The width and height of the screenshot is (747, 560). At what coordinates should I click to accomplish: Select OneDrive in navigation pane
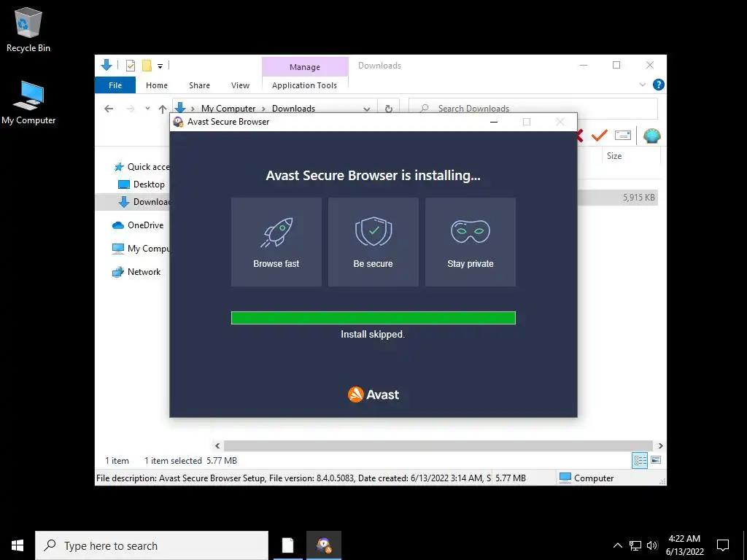[x=138, y=225]
